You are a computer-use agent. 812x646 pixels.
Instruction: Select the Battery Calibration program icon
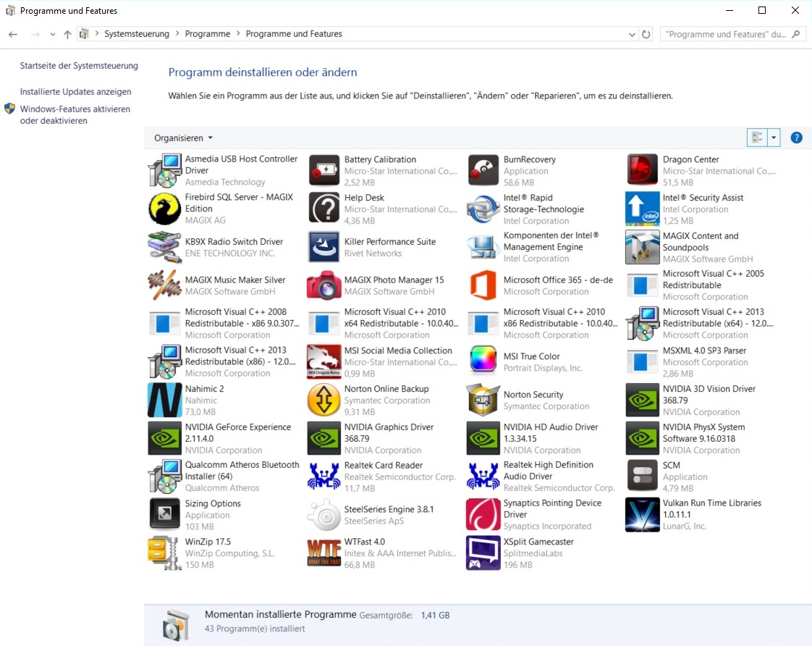point(324,170)
